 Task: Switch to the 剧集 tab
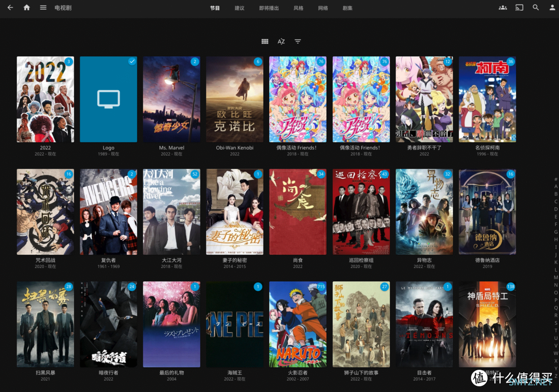click(348, 8)
